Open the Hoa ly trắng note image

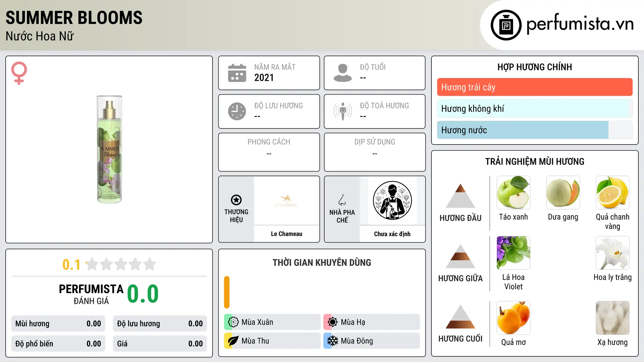point(613,253)
